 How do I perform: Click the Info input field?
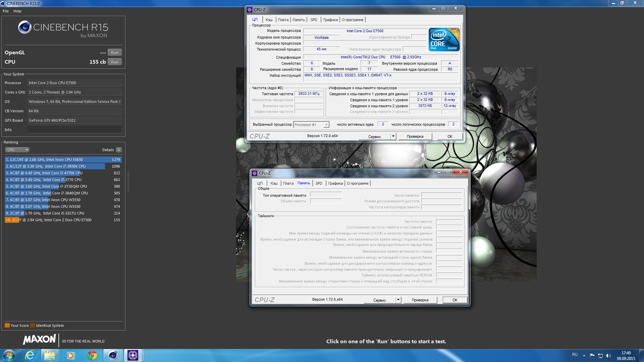point(74,130)
